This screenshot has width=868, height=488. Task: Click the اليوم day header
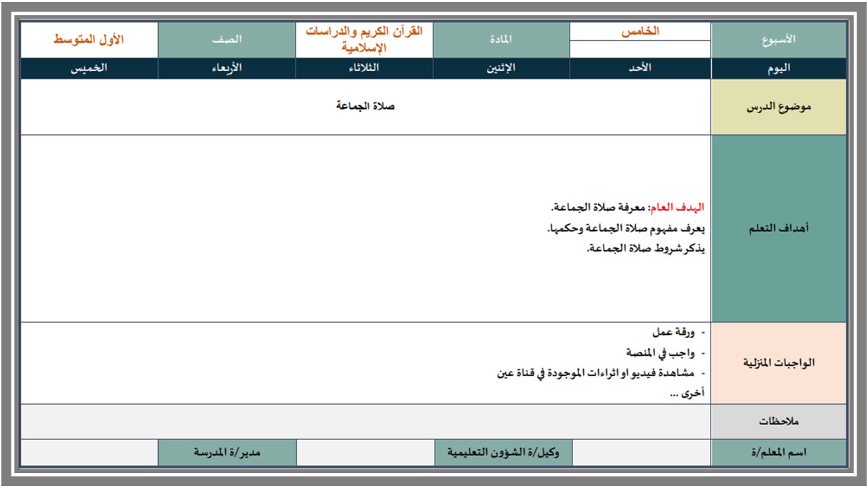[x=778, y=68]
